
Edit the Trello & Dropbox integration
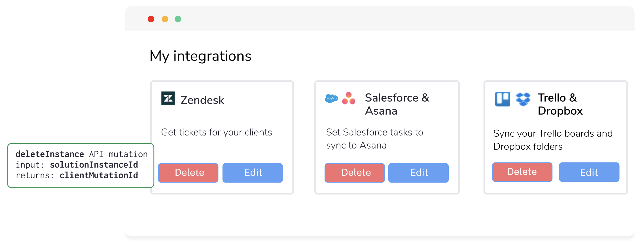click(x=589, y=172)
